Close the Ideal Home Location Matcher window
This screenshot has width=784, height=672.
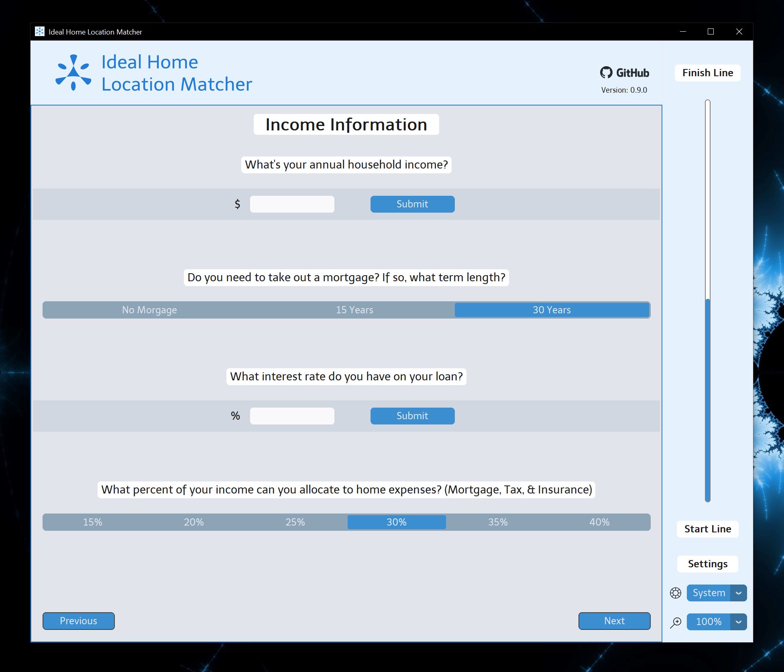[x=739, y=32]
